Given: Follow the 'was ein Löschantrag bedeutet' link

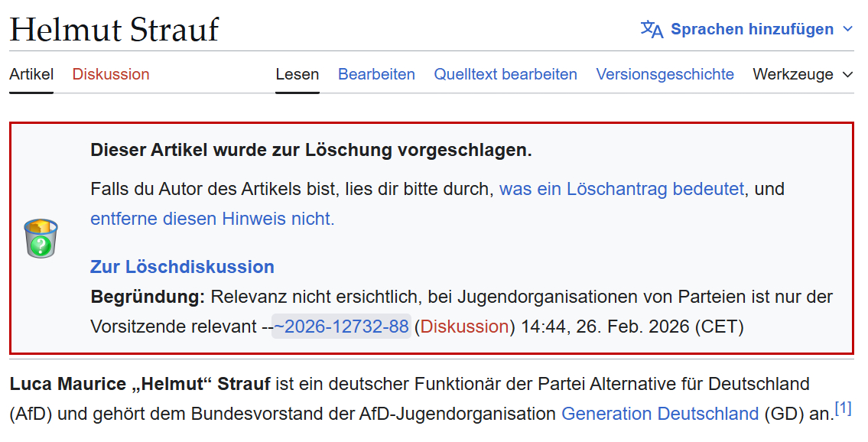Looking at the screenshot, I should pyautogui.click(x=621, y=189).
